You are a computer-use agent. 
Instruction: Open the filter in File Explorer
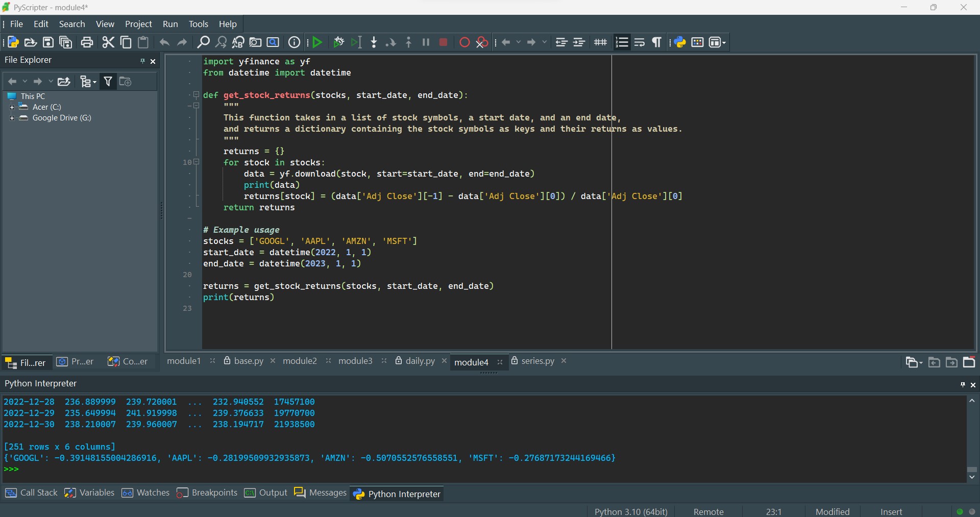pos(108,81)
